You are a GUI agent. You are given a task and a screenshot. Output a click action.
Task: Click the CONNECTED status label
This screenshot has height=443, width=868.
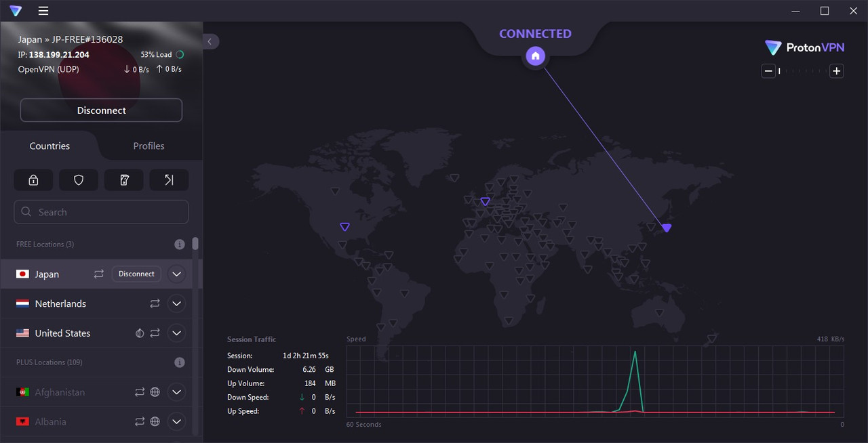pyautogui.click(x=535, y=33)
